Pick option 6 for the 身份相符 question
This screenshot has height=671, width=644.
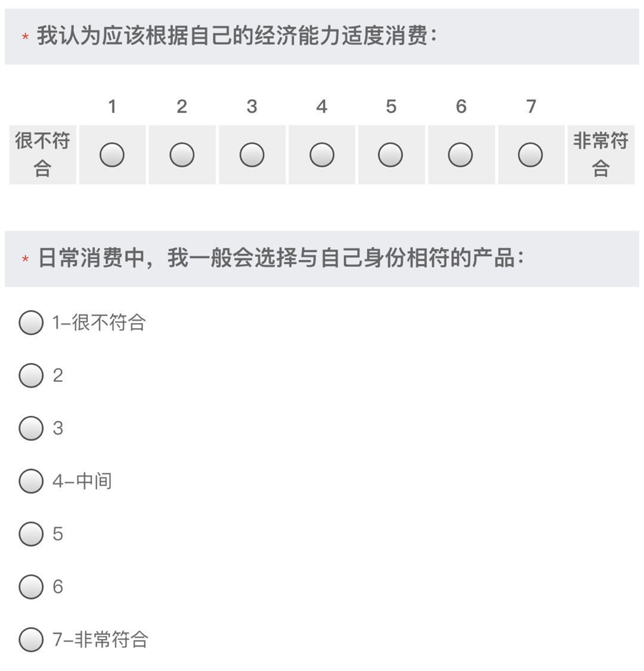[x=31, y=586]
